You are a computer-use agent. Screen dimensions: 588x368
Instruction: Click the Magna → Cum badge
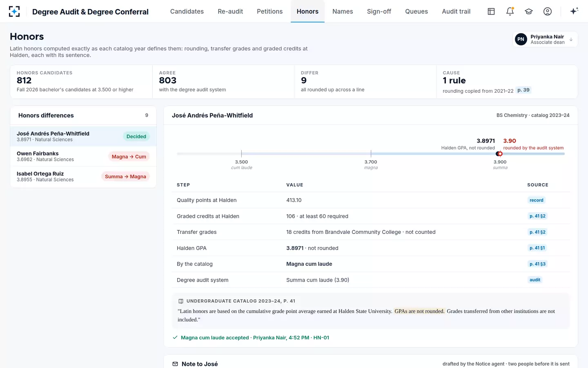pyautogui.click(x=129, y=157)
